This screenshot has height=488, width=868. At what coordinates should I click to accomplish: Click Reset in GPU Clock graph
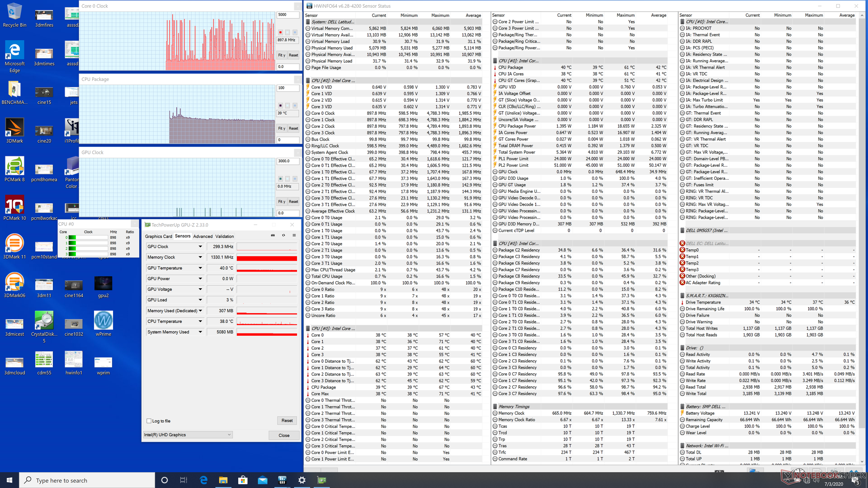tap(293, 202)
